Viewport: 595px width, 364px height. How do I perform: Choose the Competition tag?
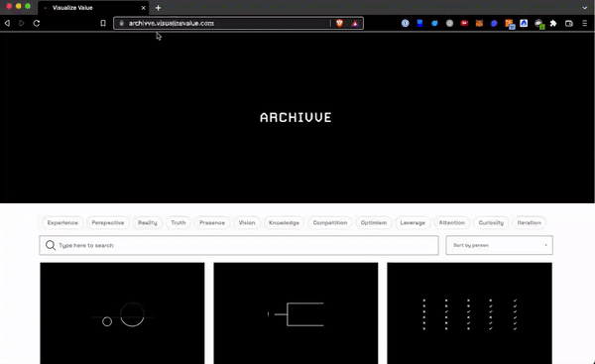(330, 223)
